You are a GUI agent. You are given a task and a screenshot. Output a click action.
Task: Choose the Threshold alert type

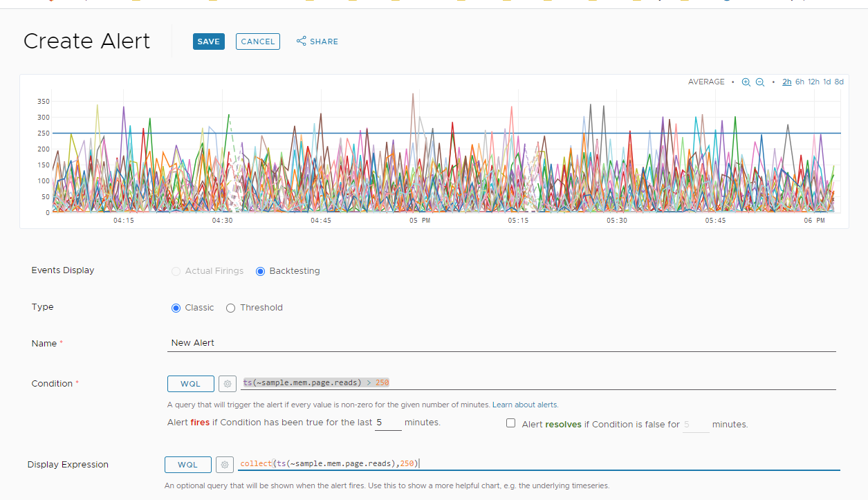[231, 308]
